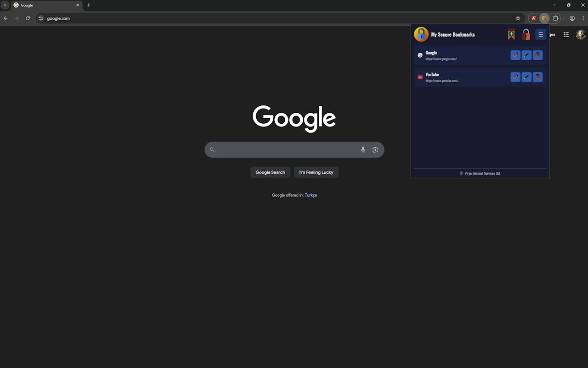The width and height of the screenshot is (588, 368).
Task: Click the Google favicon in the bookmark list
Action: 420,55
